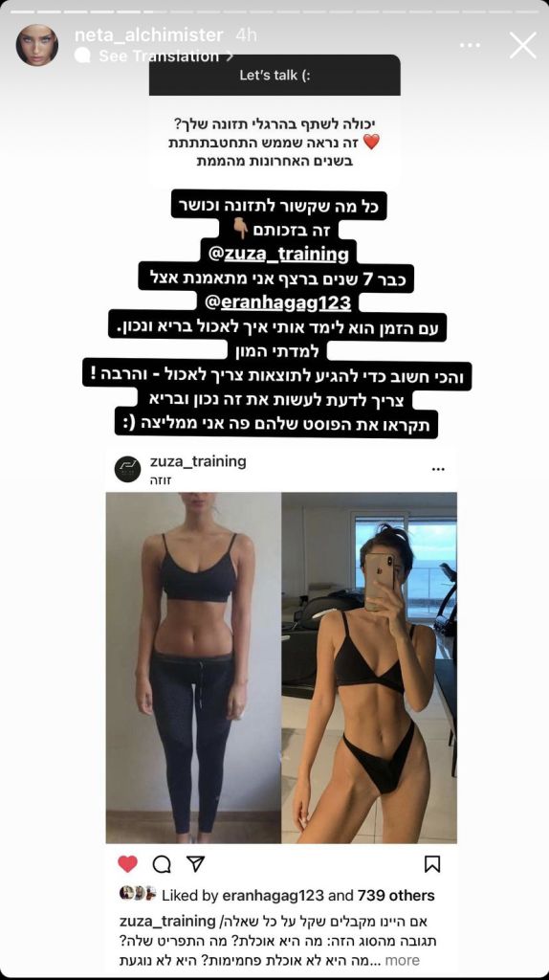Viewport: 549px width, 980px height.
Task: Open the neta_alchimister username link
Action: [148, 35]
